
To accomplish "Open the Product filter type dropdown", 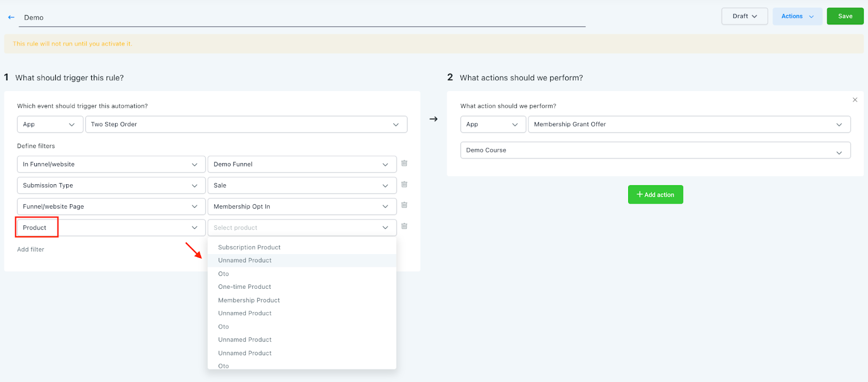I will 111,228.
